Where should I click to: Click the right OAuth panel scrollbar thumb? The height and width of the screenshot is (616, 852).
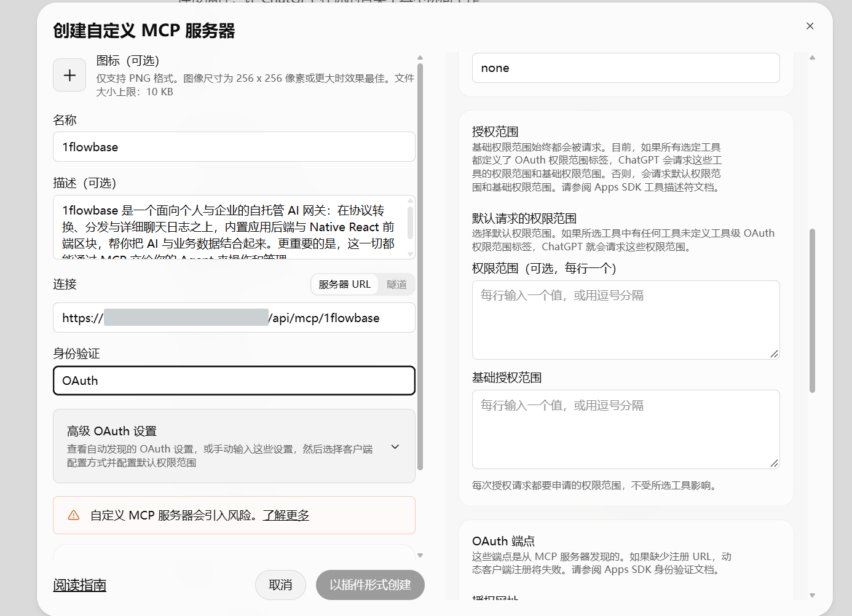tap(812, 310)
